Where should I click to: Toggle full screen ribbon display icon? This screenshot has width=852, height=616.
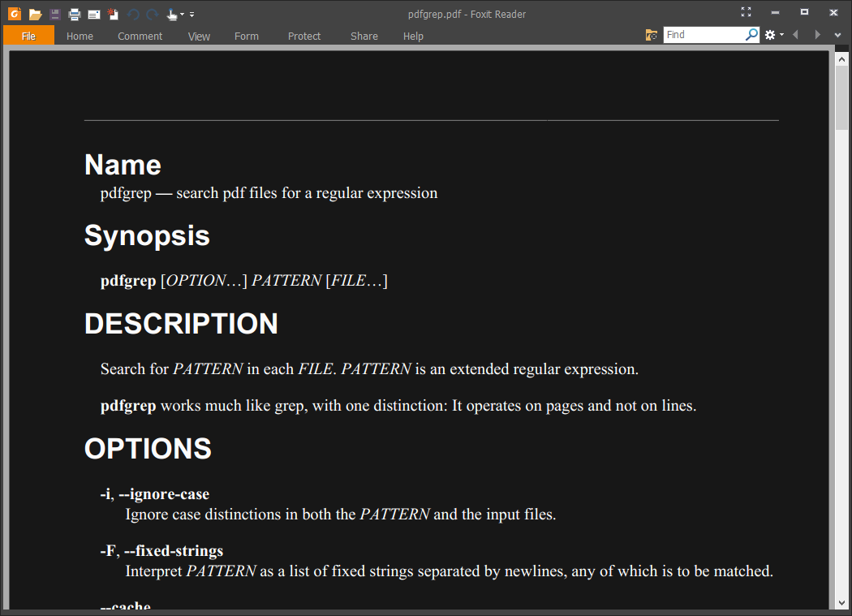pyautogui.click(x=746, y=12)
